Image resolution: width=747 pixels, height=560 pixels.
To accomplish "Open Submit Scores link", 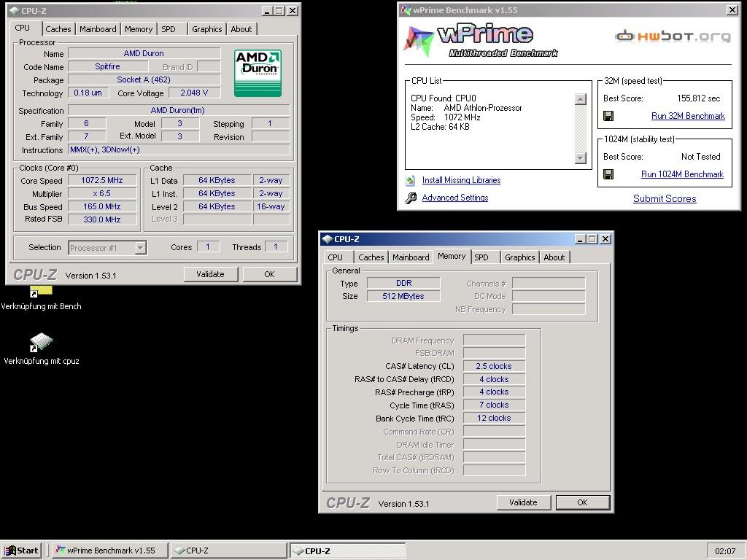I will click(x=665, y=198).
